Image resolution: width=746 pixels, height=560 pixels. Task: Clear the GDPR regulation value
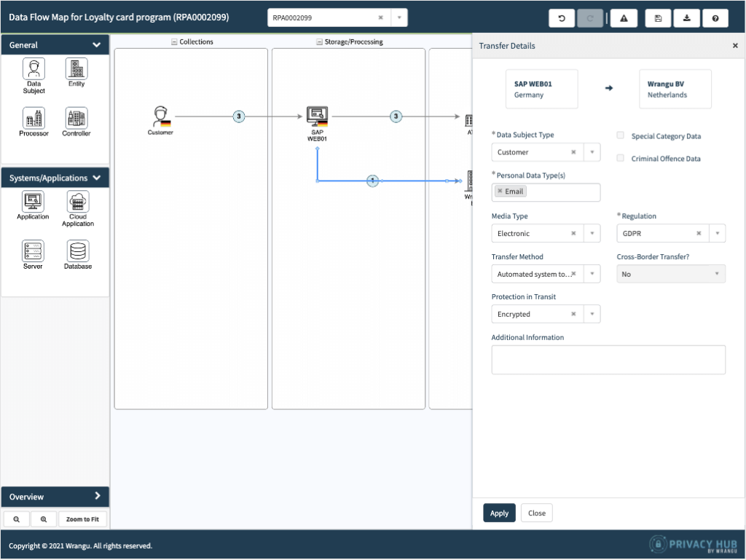(699, 234)
